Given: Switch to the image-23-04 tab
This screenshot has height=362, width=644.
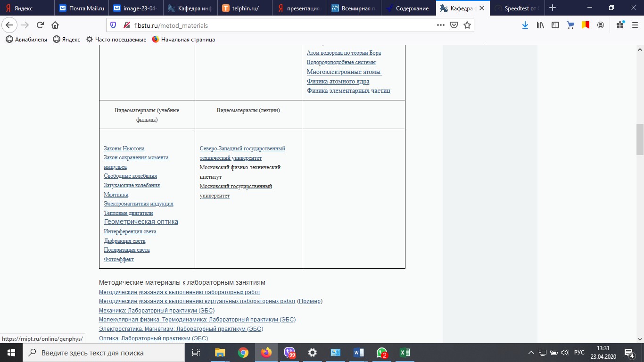Looking at the screenshot, I should click(x=137, y=8).
